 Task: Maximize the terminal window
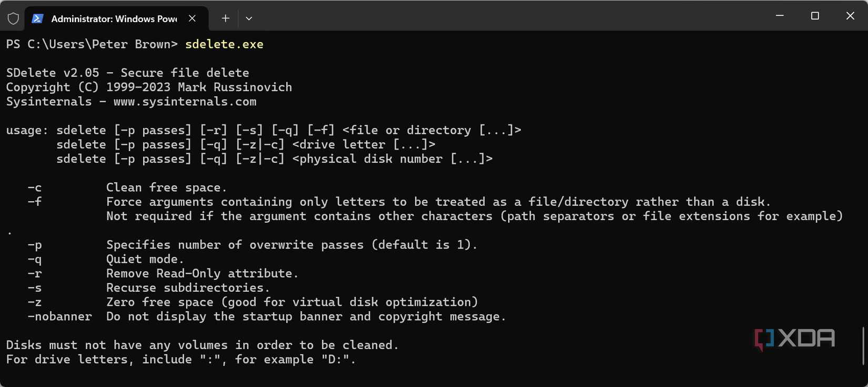(x=815, y=16)
